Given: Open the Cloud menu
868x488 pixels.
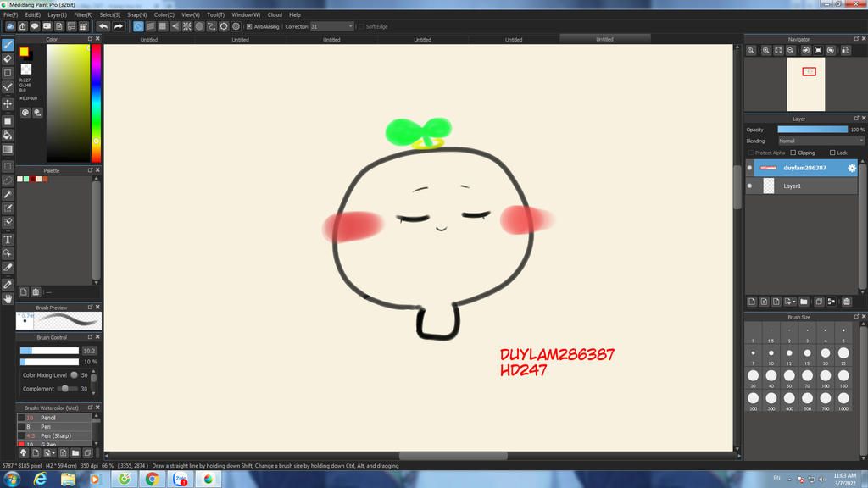Looking at the screenshot, I should pos(275,15).
